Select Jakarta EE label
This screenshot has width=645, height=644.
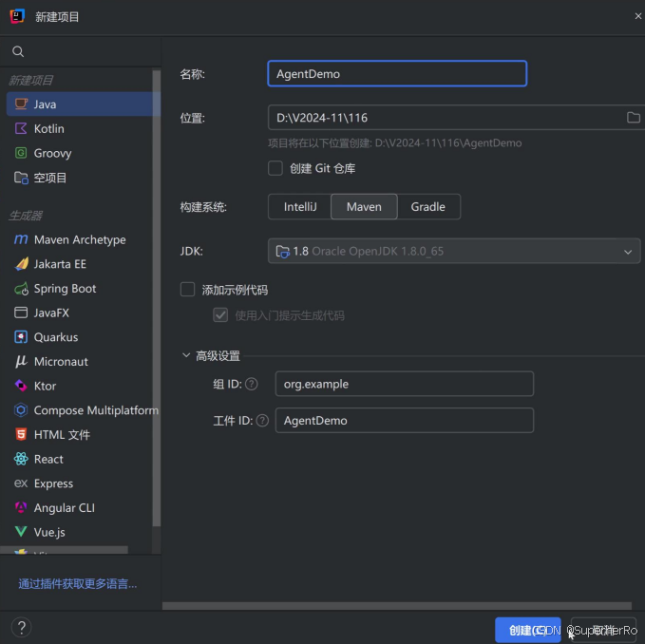coord(60,264)
